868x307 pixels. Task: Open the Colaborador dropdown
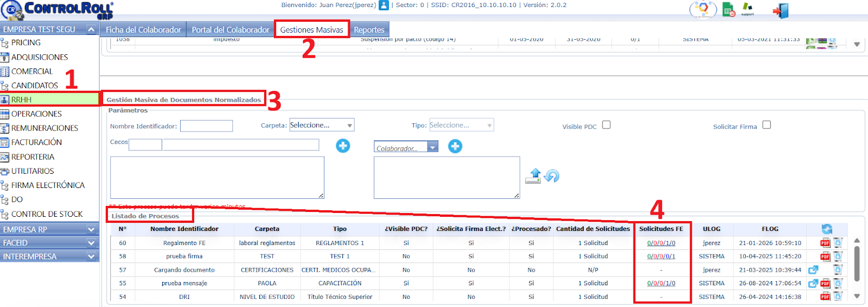point(406,147)
